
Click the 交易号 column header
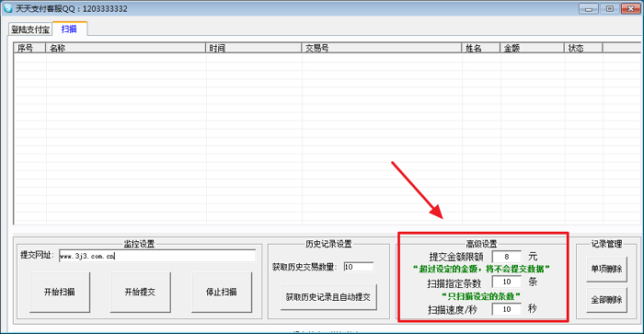click(x=381, y=48)
